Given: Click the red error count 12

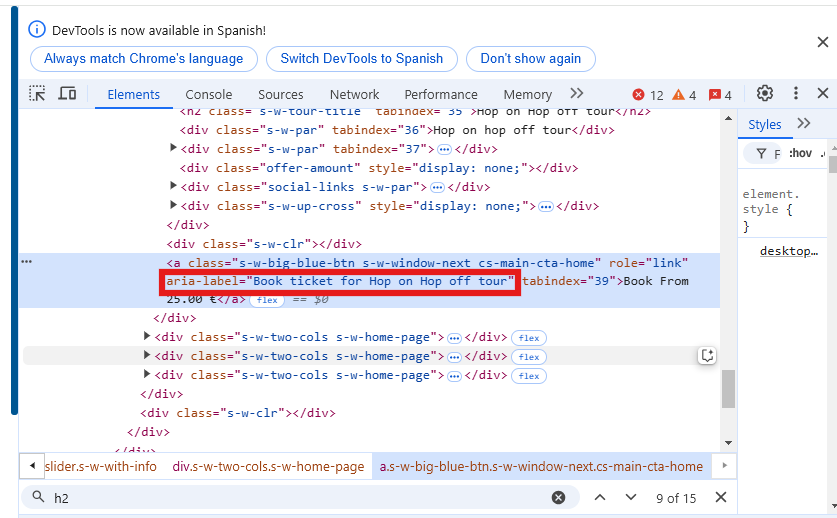Looking at the screenshot, I should (x=648, y=95).
